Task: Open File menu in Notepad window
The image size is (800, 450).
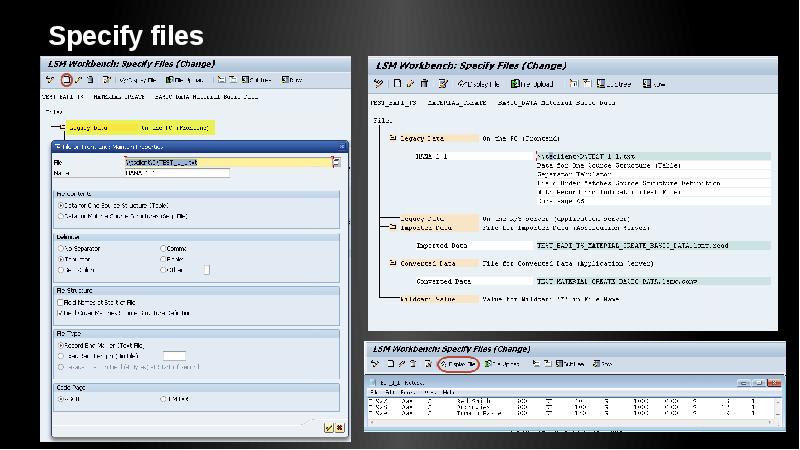Action: coord(374,392)
